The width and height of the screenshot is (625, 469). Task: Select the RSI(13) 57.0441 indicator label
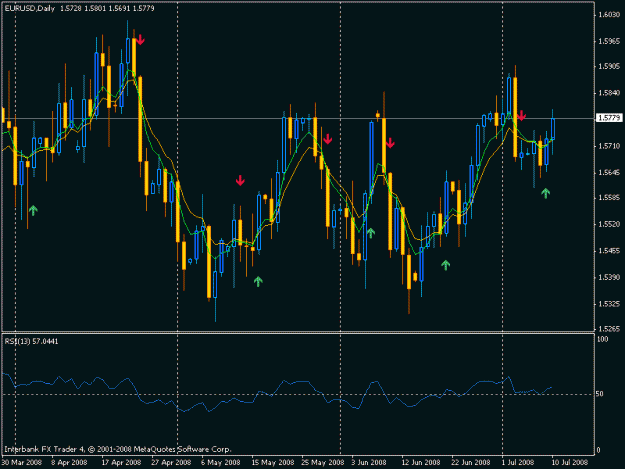(x=31, y=341)
